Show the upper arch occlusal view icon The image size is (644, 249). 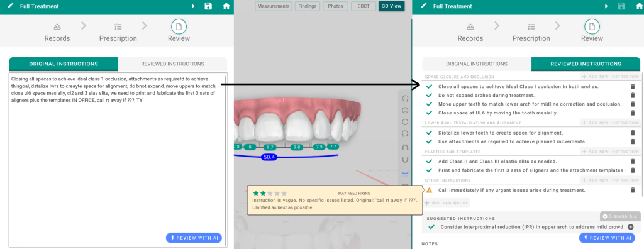pyautogui.click(x=405, y=147)
